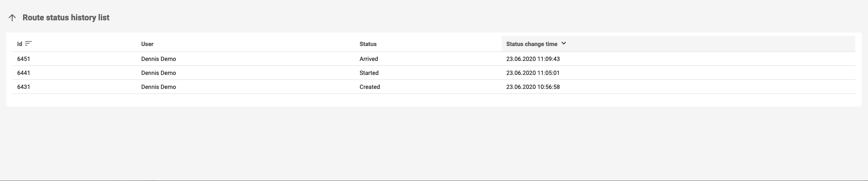Click the back arrow icon beside the title
The width and height of the screenshot is (868, 181).
[x=12, y=18]
